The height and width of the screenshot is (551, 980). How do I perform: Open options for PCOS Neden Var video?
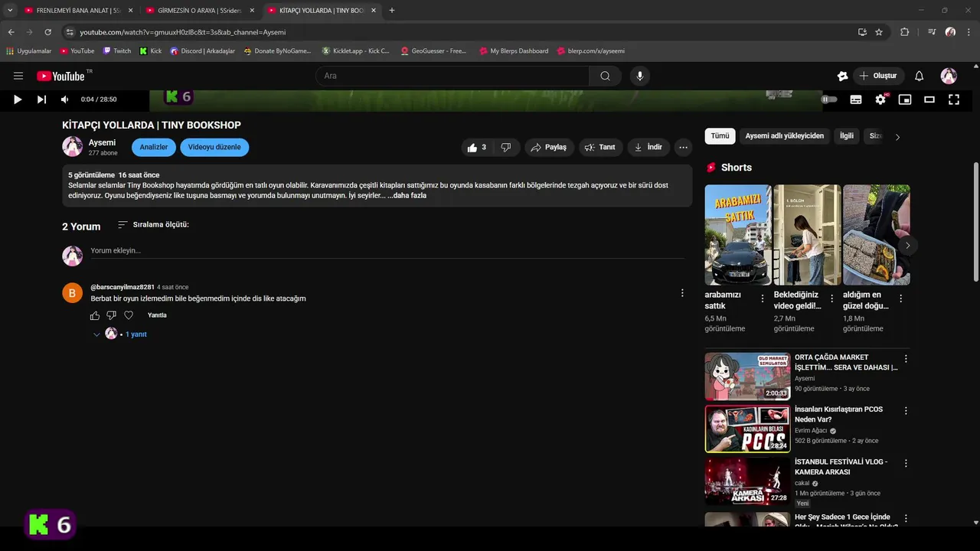pyautogui.click(x=906, y=410)
